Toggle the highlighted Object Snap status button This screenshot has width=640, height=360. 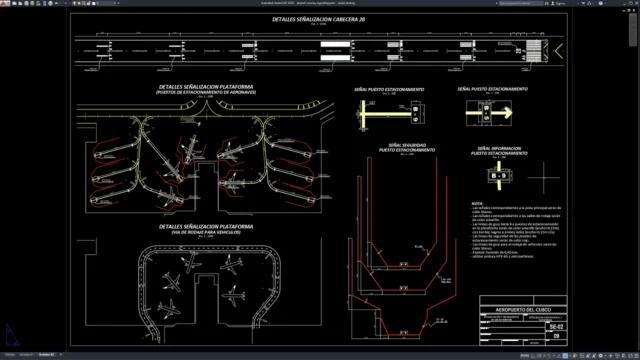click(565, 356)
